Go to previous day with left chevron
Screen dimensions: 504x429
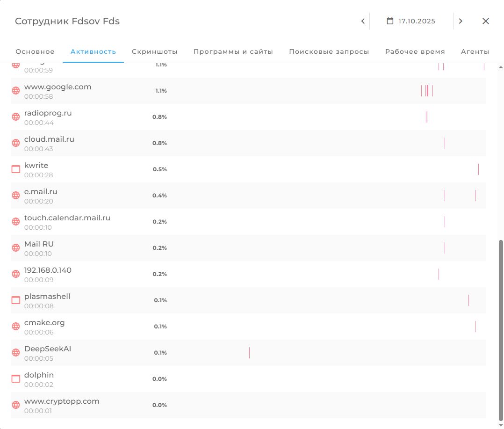(x=363, y=21)
